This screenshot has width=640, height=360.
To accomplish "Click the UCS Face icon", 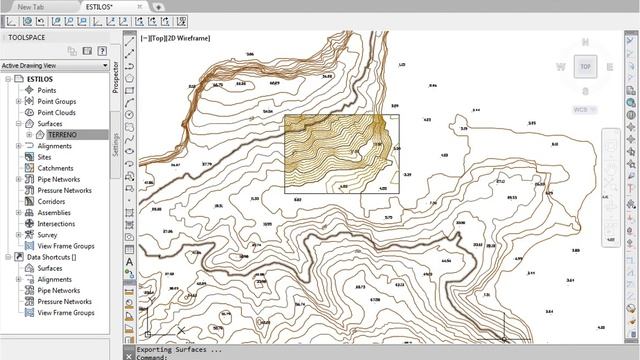I will tap(56, 21).
